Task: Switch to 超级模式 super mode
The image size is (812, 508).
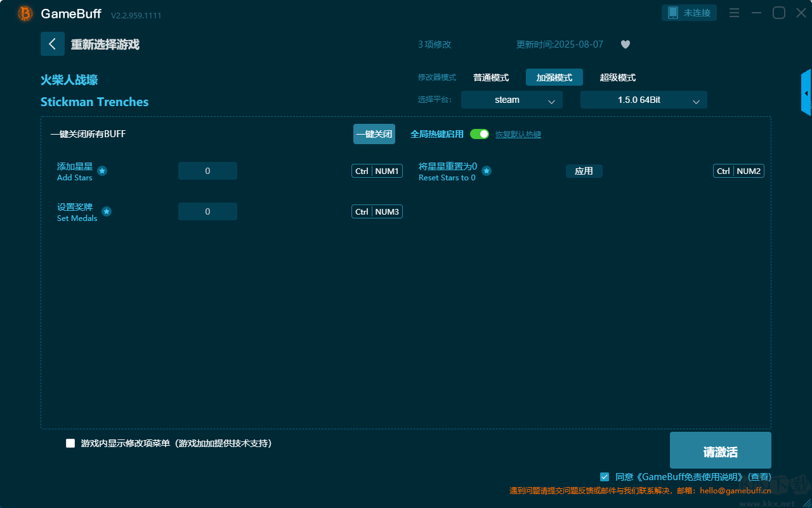Action: point(617,77)
